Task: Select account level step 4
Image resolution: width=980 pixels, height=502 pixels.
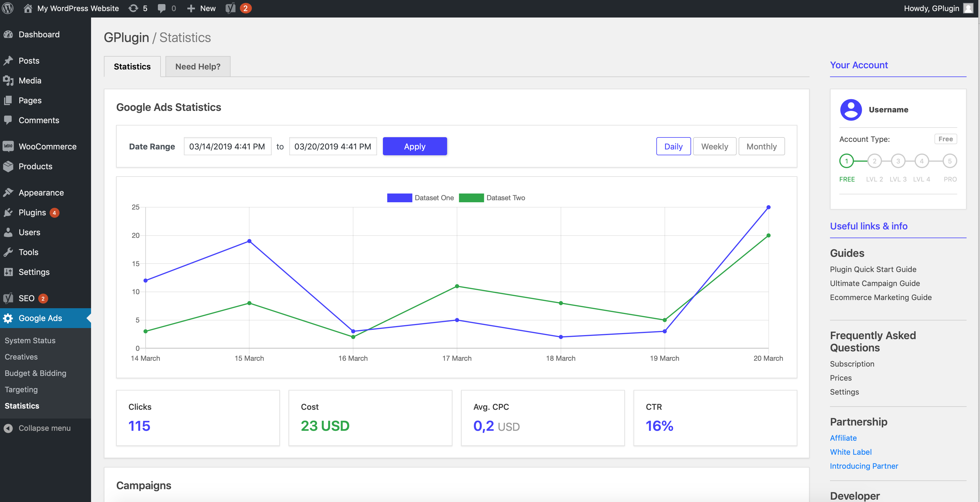Action: (x=921, y=161)
